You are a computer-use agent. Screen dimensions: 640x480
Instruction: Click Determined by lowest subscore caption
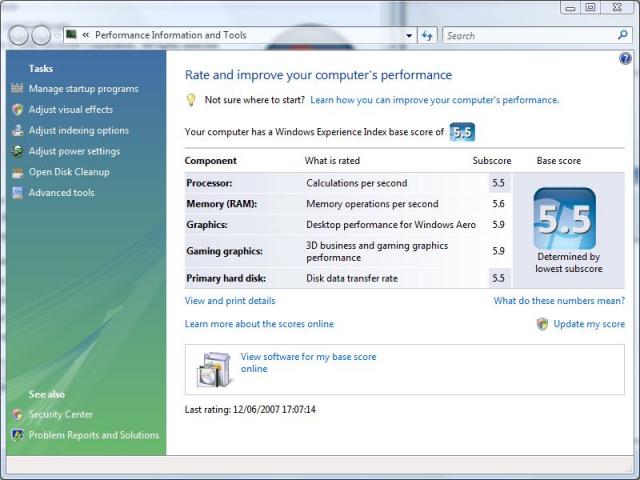click(569, 263)
